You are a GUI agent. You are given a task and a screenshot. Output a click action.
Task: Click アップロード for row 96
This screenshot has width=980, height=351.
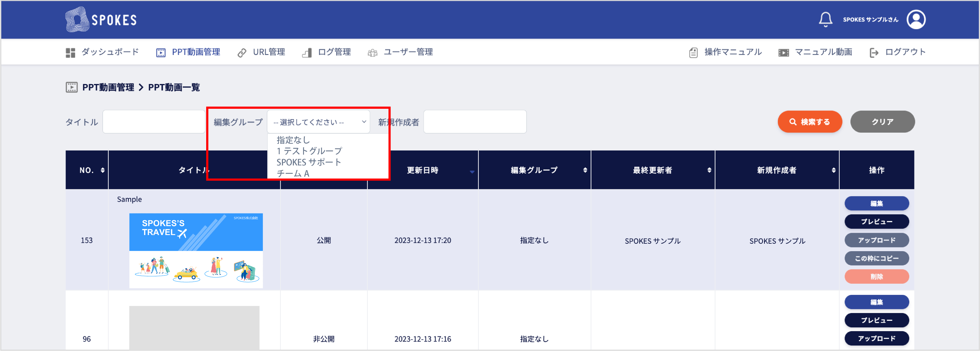[x=876, y=338]
